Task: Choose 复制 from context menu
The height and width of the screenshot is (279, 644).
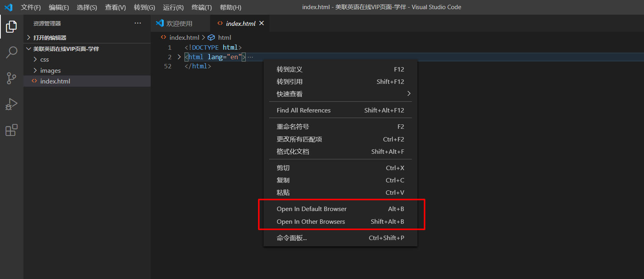Action: point(340,180)
